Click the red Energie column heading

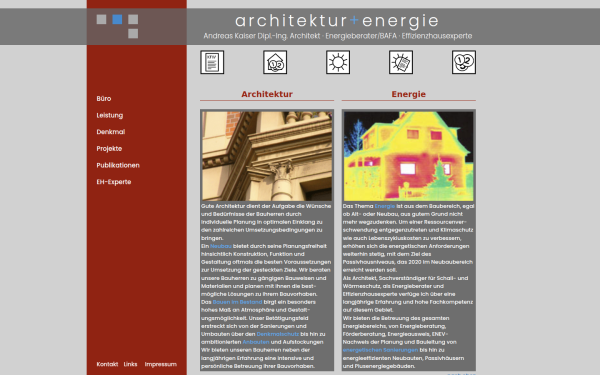[x=408, y=94]
